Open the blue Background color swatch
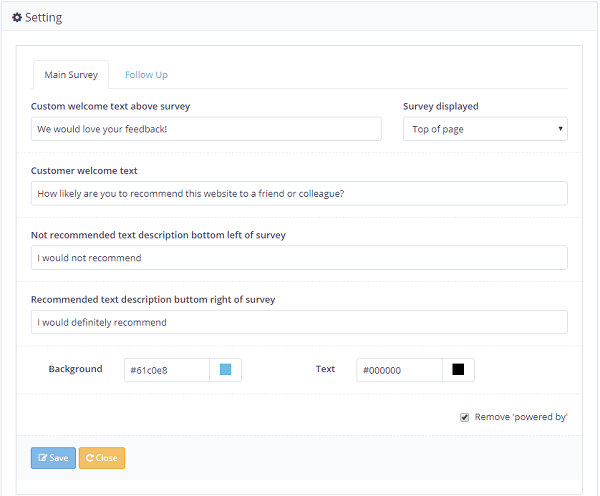The image size is (600, 496). pos(225,370)
